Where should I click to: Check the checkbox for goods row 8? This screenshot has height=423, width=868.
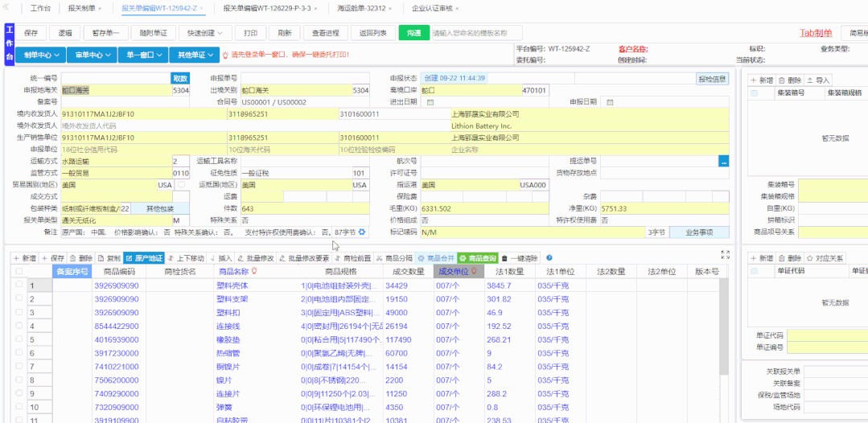(x=19, y=379)
